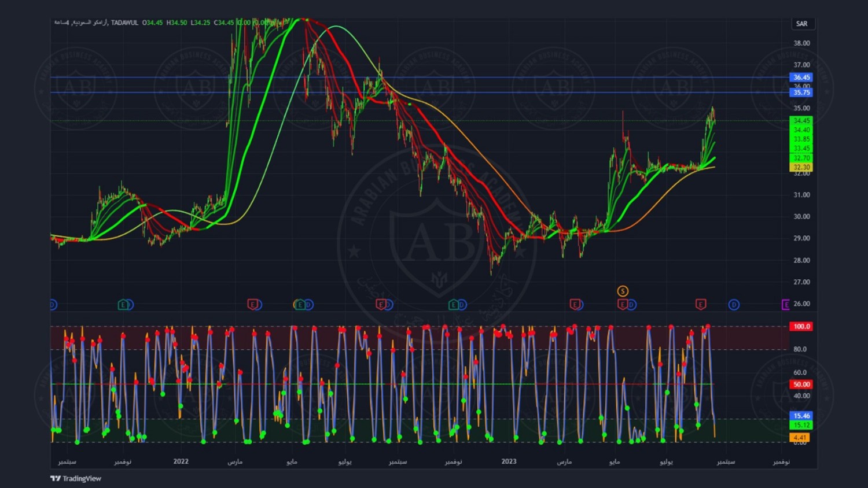Click the L34.25 low value in legend

[200, 23]
